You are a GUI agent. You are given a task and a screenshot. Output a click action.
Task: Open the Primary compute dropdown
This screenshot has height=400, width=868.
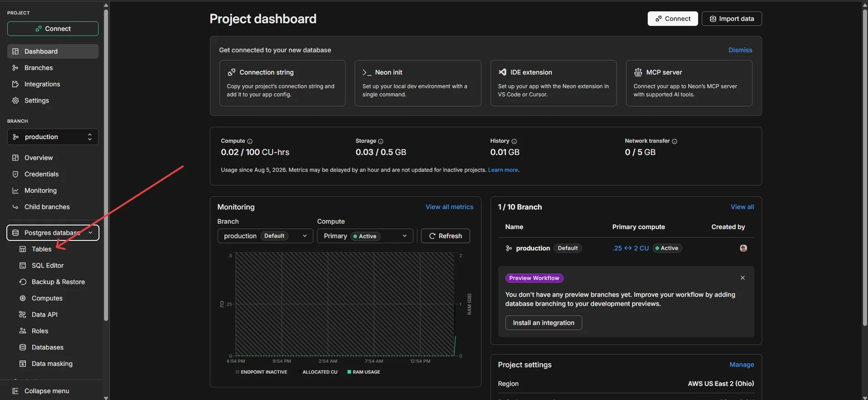click(x=365, y=236)
